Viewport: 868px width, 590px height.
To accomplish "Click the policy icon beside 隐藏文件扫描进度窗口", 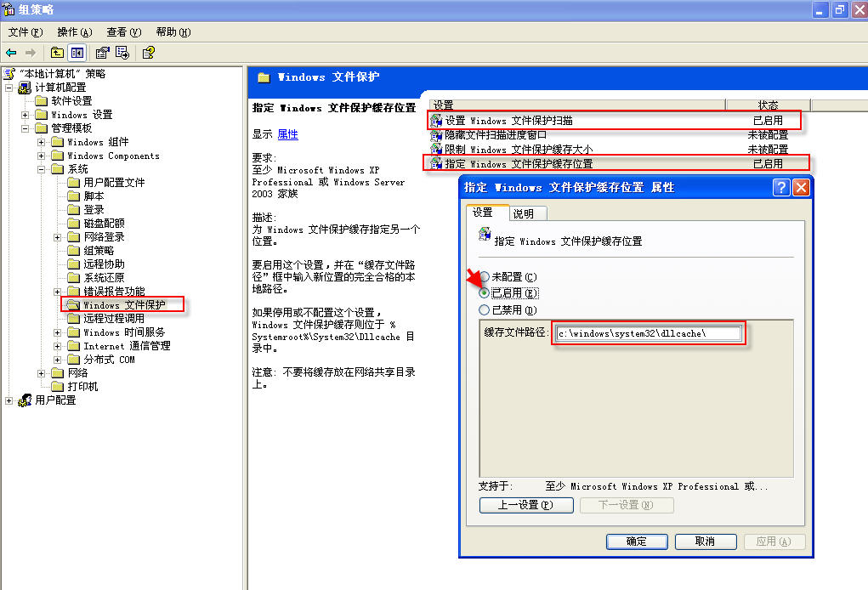I will point(436,135).
